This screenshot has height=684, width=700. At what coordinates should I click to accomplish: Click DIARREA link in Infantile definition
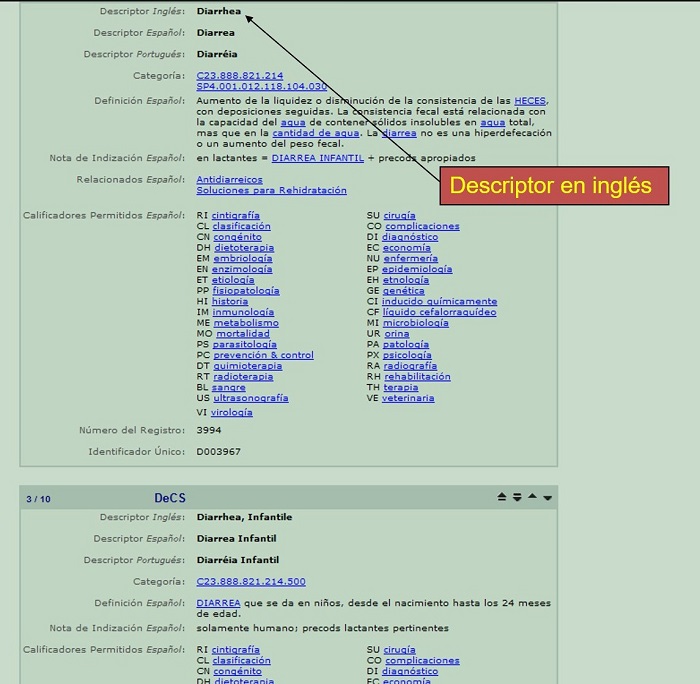click(x=218, y=603)
